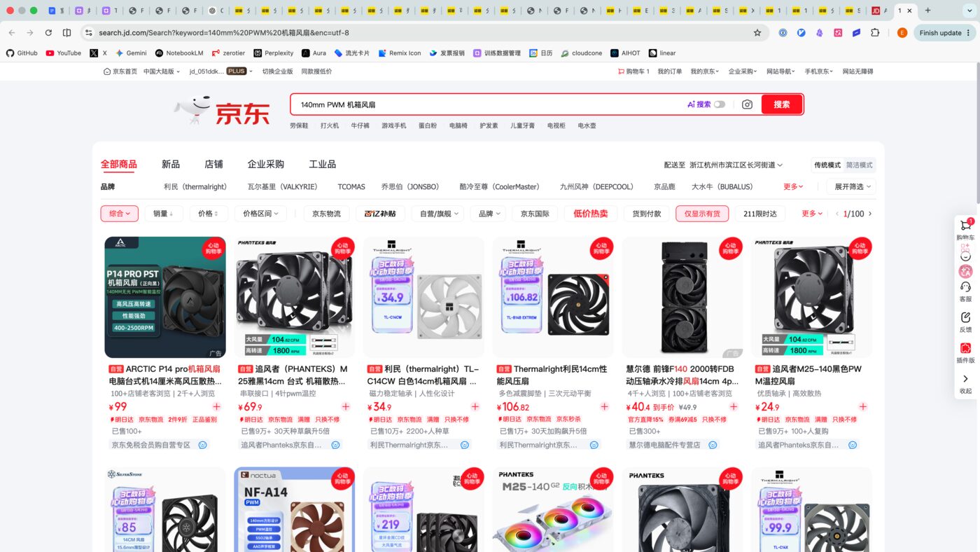Click the browser reload icon
980x552 pixels.
(x=48, y=33)
